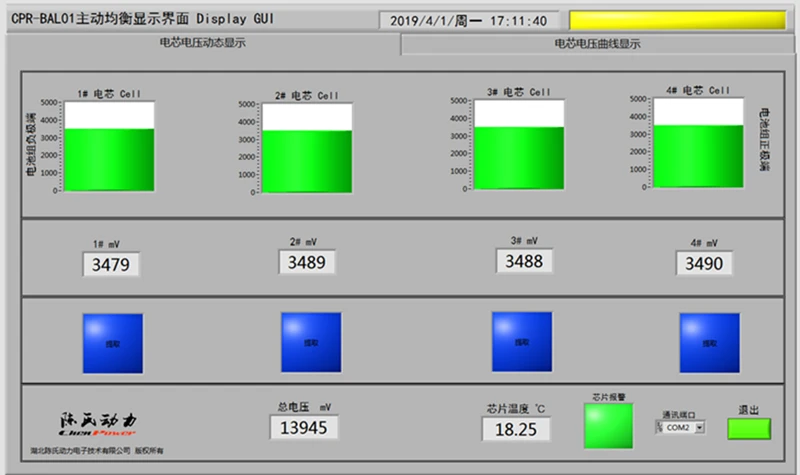Viewport: 800px width, 475px height.
Task: Click the blue square indicator under 1# mV
Action: click(113, 343)
